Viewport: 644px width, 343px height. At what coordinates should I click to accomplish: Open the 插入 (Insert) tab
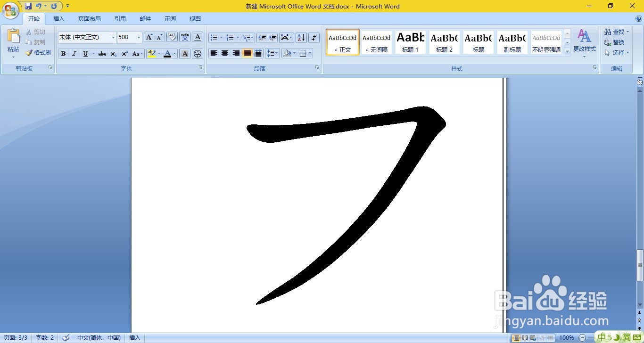(59, 19)
